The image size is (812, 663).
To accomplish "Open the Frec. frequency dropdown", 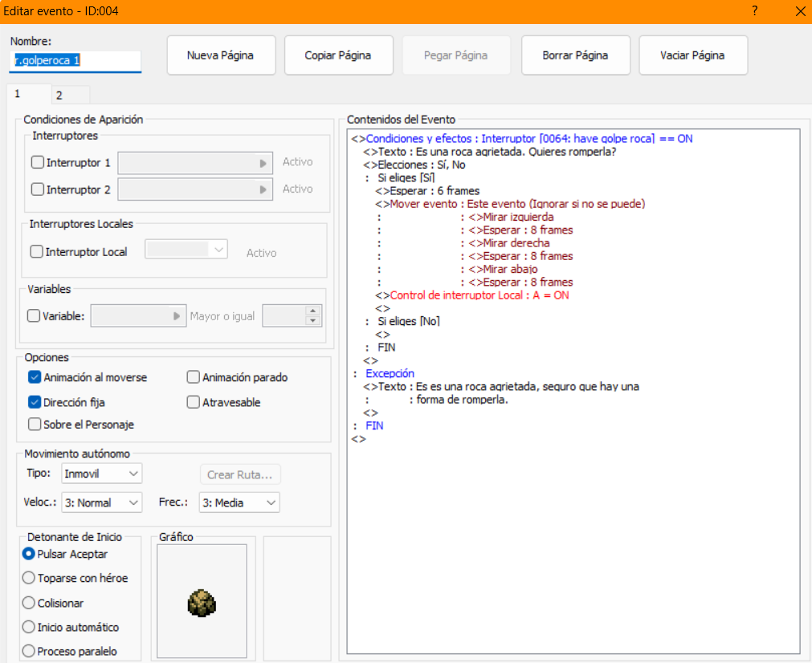I will coord(239,502).
